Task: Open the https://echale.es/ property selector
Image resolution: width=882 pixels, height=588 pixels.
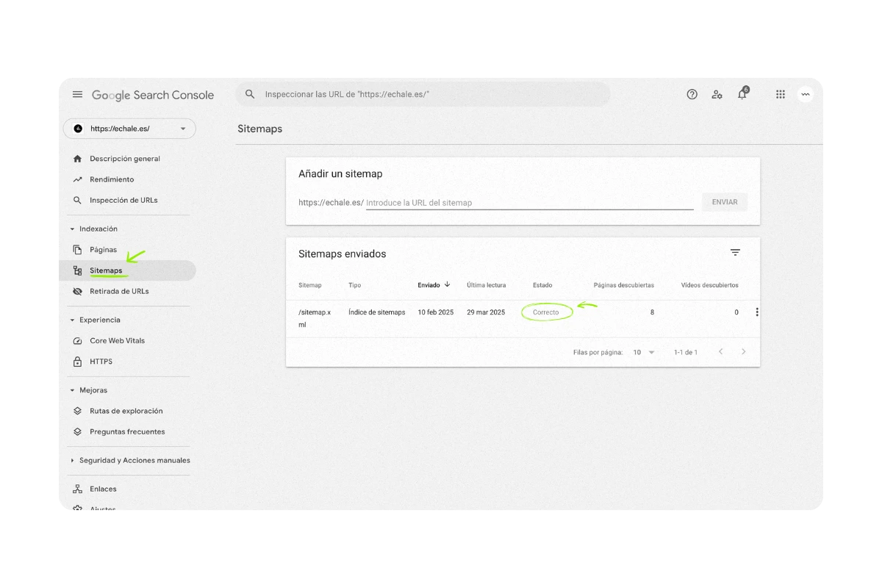Action: point(129,129)
